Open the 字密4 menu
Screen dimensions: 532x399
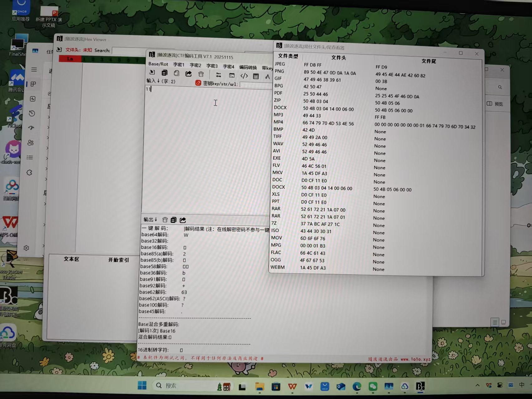(x=228, y=66)
